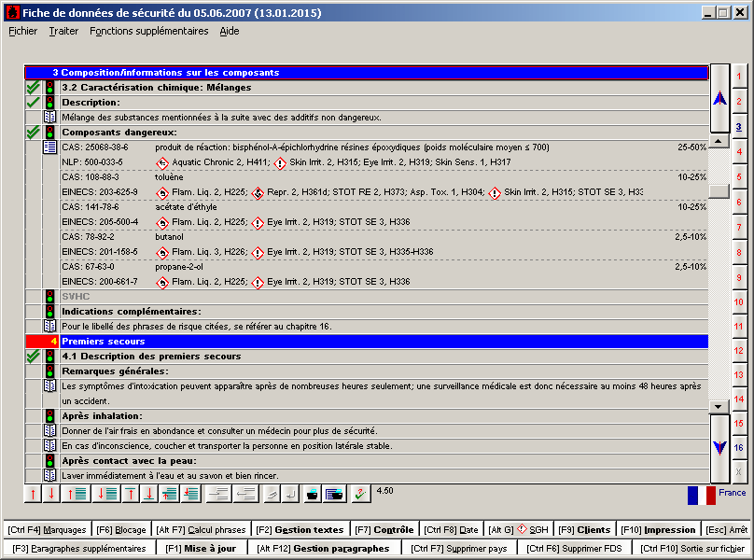This screenshot has height=560, width=754.
Task: Click the [Alt F7] Calcul phrases button
Action: coord(201,530)
